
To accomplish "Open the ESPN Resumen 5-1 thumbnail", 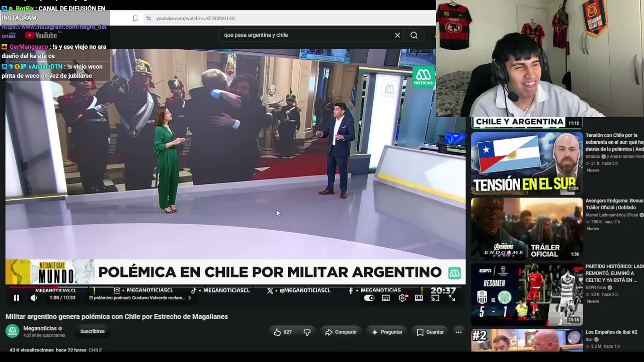I will click(527, 295).
